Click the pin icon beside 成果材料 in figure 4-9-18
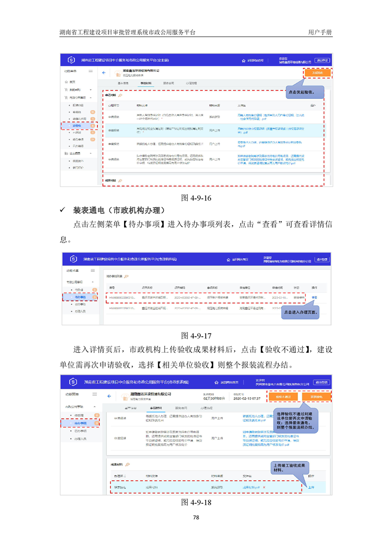392x555 pixels. pos(128,464)
